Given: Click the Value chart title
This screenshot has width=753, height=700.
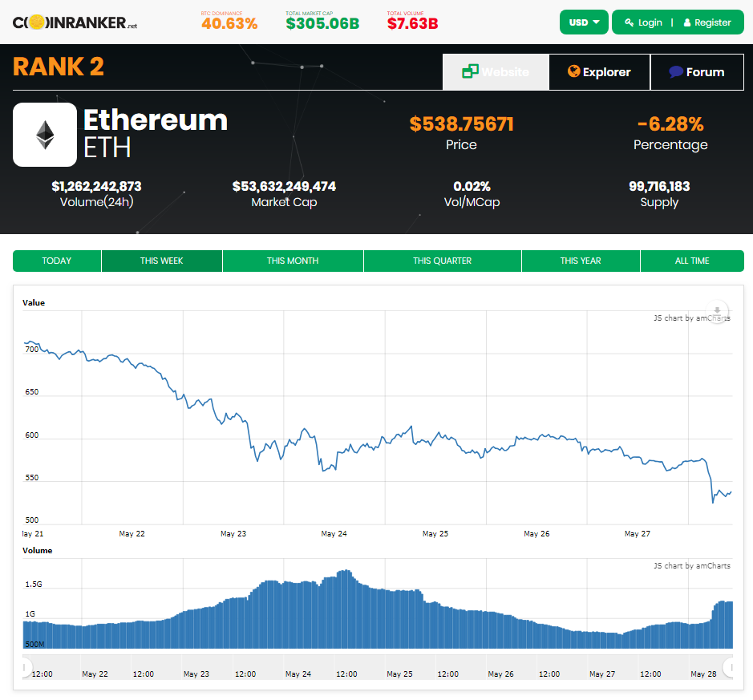Looking at the screenshot, I should (34, 303).
